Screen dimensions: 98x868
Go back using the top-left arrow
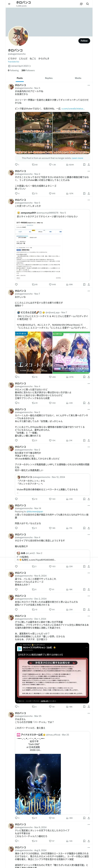tap(9, 4)
